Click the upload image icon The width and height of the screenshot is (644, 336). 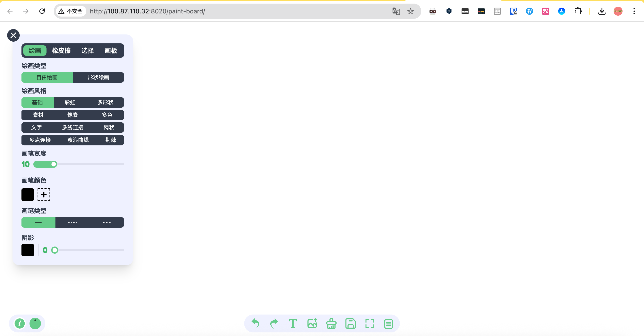tap(312, 323)
